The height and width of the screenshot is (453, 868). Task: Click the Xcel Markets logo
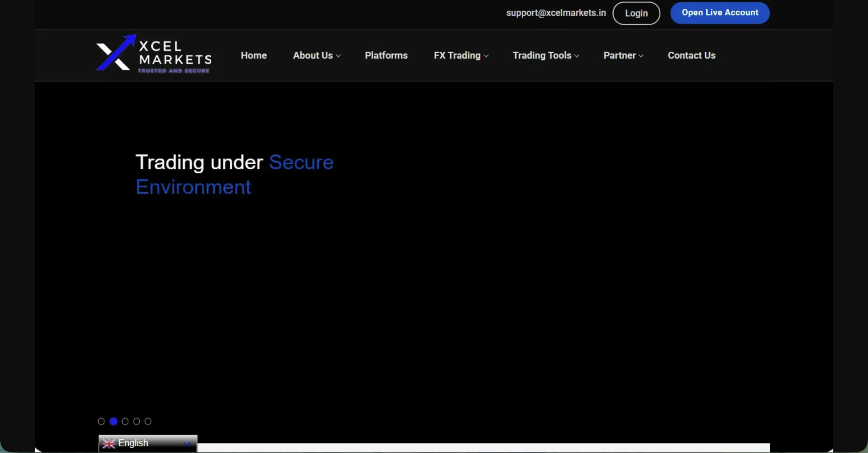click(x=154, y=54)
